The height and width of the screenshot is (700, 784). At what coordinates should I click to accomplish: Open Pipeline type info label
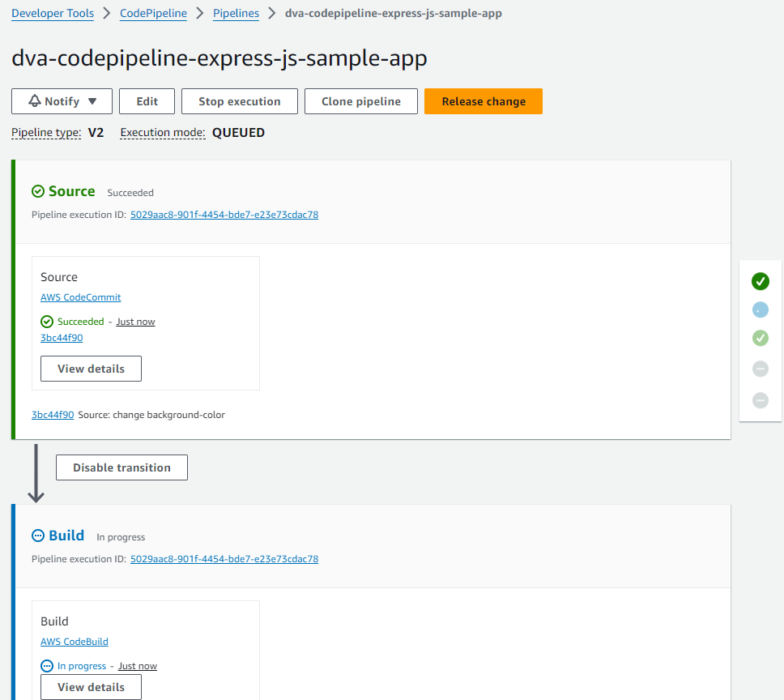[x=46, y=133]
